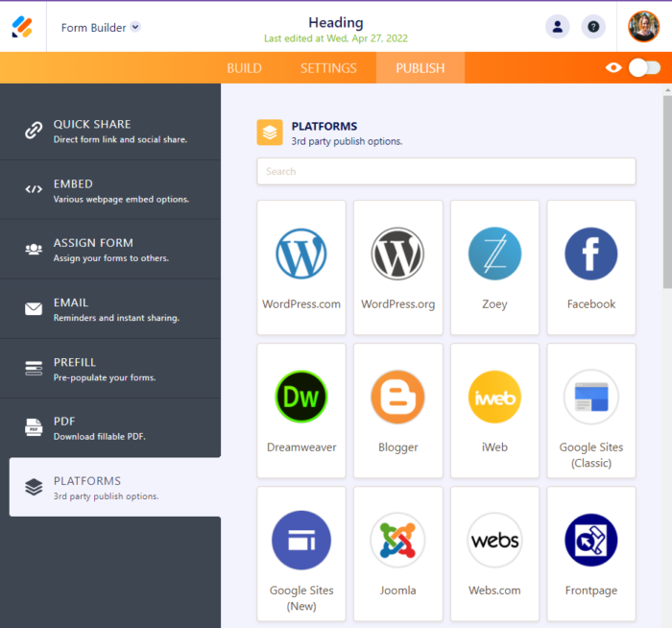The image size is (672, 628).
Task: Go to the Settings tab
Action: [328, 68]
